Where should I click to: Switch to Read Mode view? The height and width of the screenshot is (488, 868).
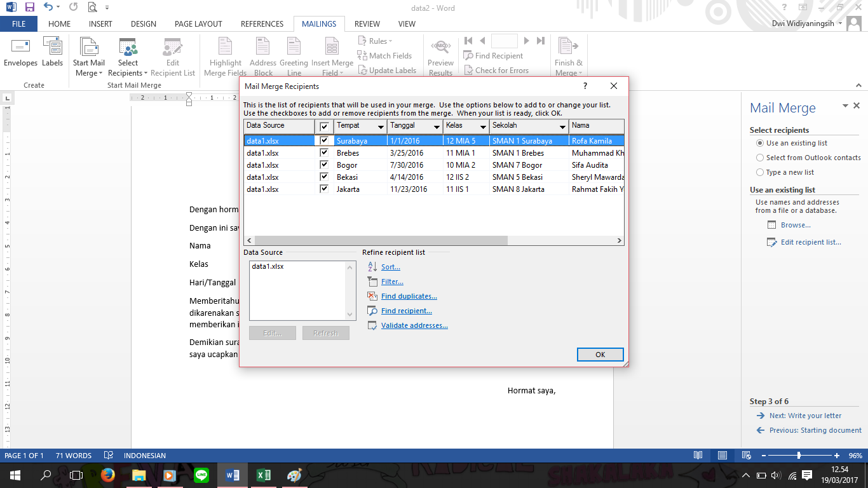pos(698,456)
